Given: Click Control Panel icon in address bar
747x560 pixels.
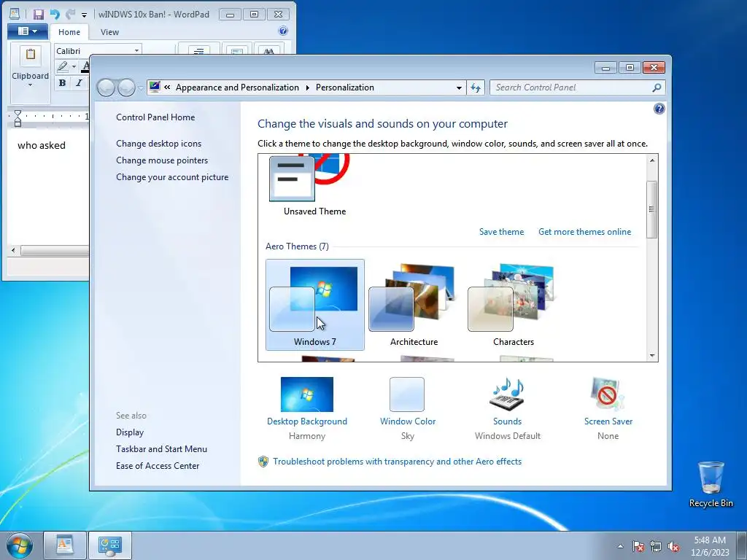Looking at the screenshot, I should [155, 87].
